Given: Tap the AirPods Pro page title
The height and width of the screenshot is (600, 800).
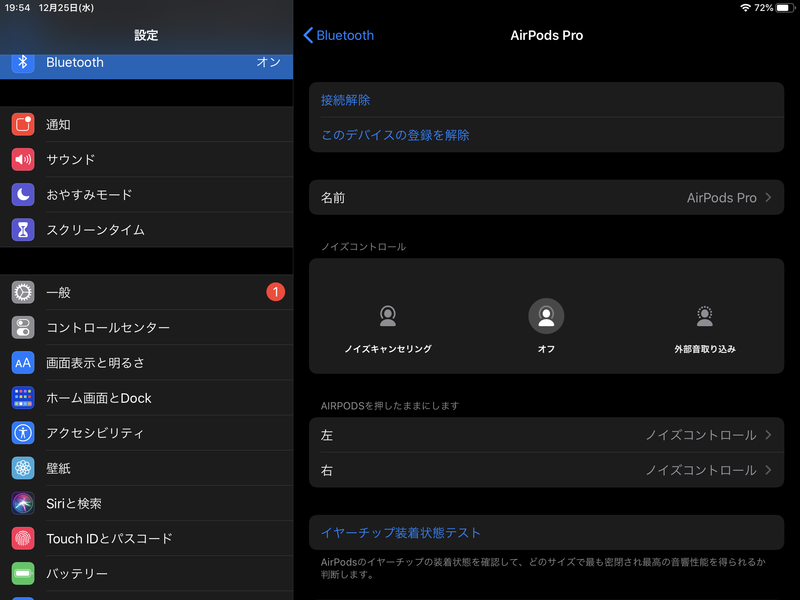Looking at the screenshot, I should click(x=546, y=35).
